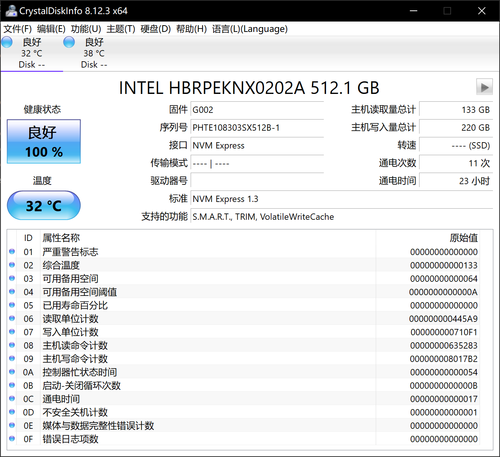Click the supported features field S.M.A.R.T., TRIM
The height and width of the screenshot is (457, 500).
point(342,217)
